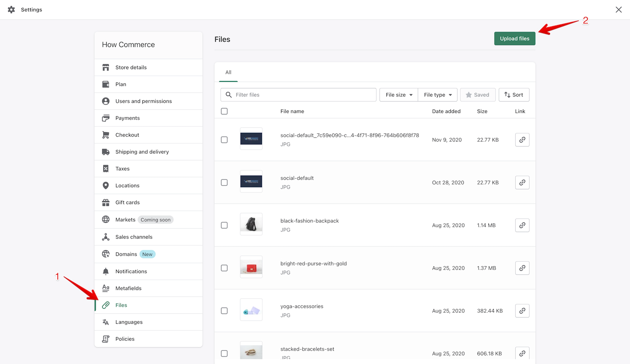Click the 'Coming soon' badge next to Markets
The width and height of the screenshot is (630, 364).
click(x=156, y=220)
